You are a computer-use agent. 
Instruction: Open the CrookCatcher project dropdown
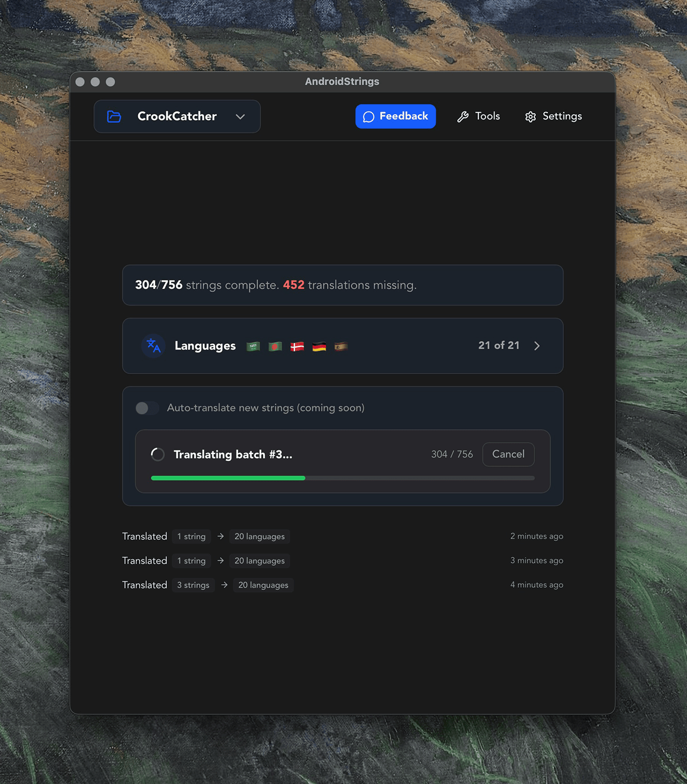(177, 116)
